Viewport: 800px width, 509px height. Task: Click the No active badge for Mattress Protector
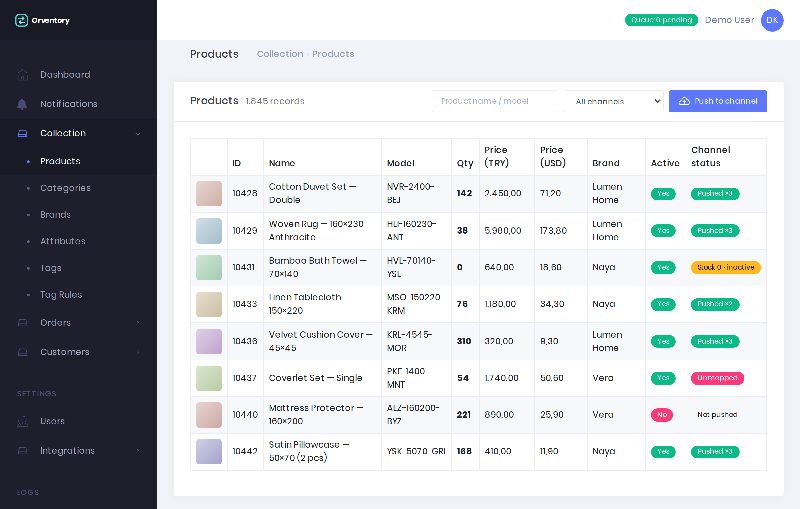[x=662, y=415]
